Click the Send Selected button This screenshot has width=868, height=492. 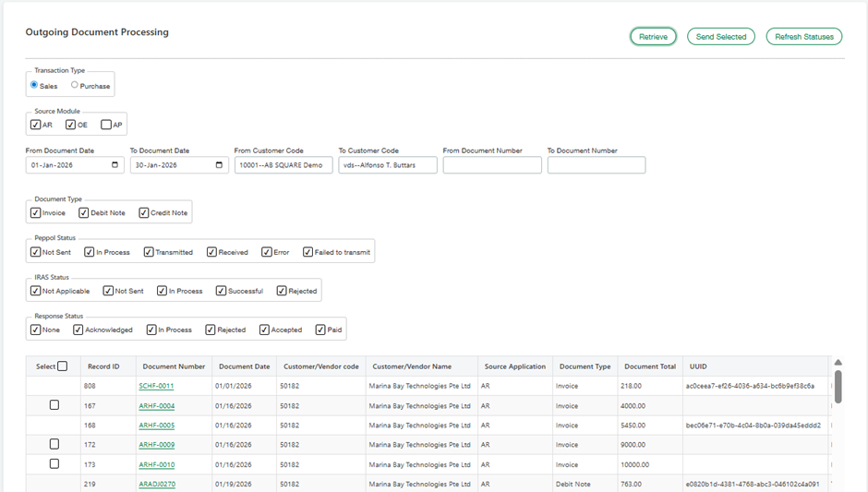(x=720, y=37)
